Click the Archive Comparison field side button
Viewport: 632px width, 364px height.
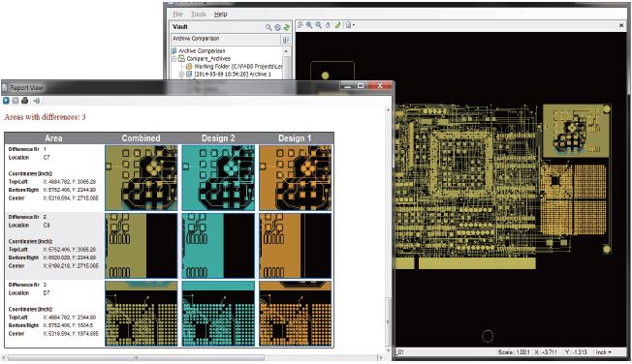pyautogui.click(x=285, y=39)
